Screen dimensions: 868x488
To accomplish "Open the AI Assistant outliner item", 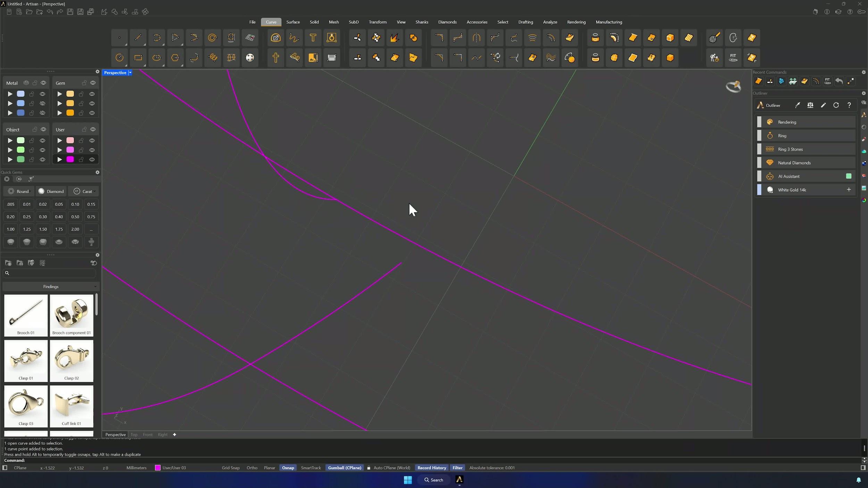I will [806, 176].
